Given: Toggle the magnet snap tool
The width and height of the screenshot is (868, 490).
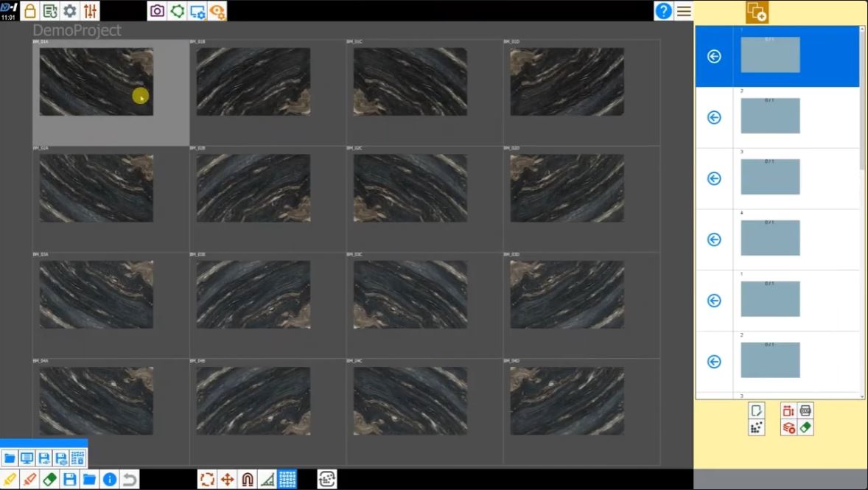Looking at the screenshot, I should (x=248, y=479).
